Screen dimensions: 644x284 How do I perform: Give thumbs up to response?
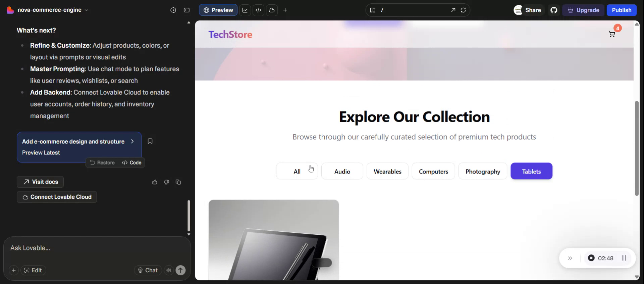pos(155,182)
